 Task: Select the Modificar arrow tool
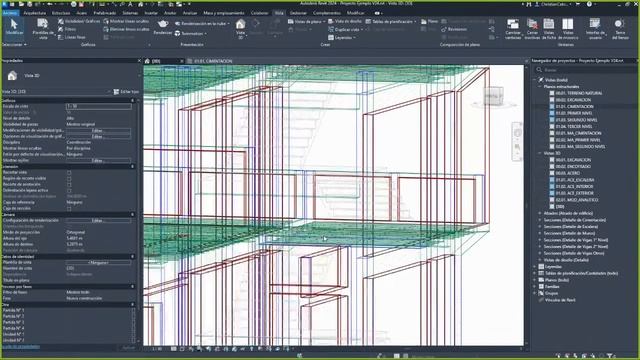click(x=14, y=28)
